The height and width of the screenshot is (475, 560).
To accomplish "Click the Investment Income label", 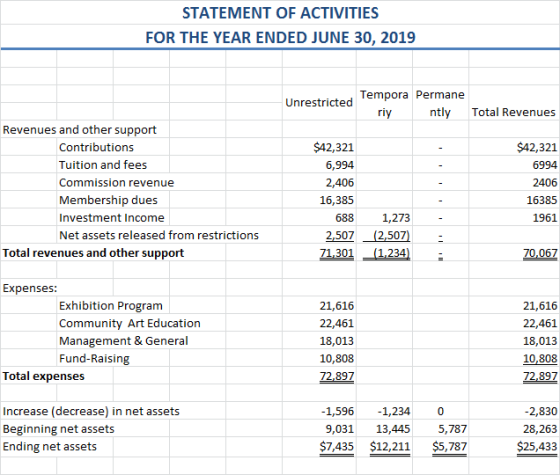I will pos(112,218).
